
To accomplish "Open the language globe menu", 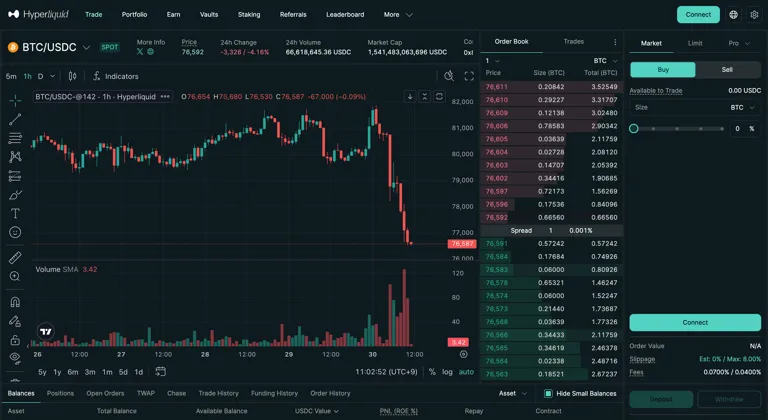I will [733, 15].
